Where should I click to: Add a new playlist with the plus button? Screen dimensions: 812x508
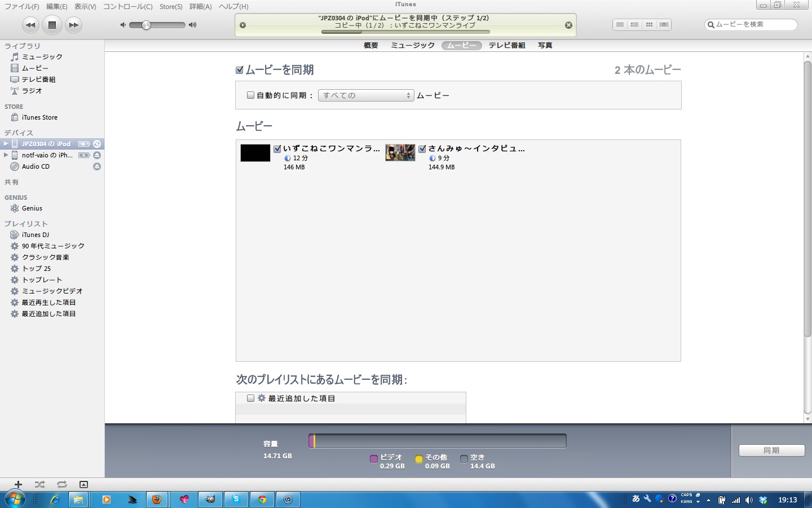pos(18,484)
